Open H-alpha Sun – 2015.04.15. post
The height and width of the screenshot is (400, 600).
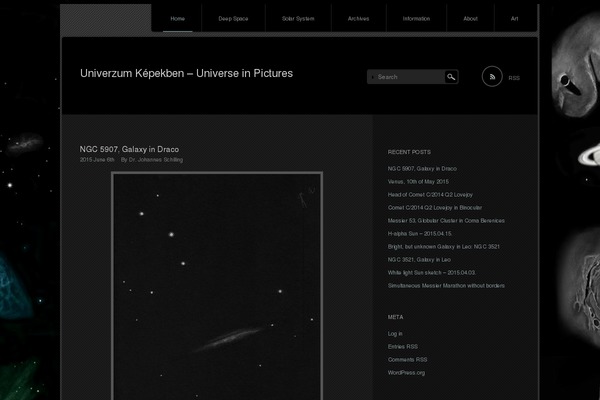pyautogui.click(x=420, y=233)
